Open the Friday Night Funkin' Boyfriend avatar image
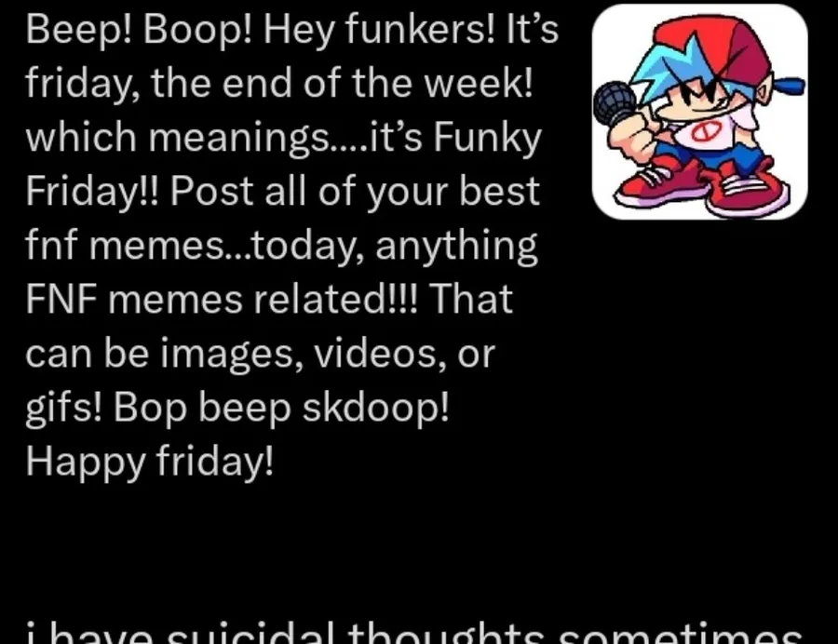The width and height of the screenshot is (838, 644). tap(699, 112)
